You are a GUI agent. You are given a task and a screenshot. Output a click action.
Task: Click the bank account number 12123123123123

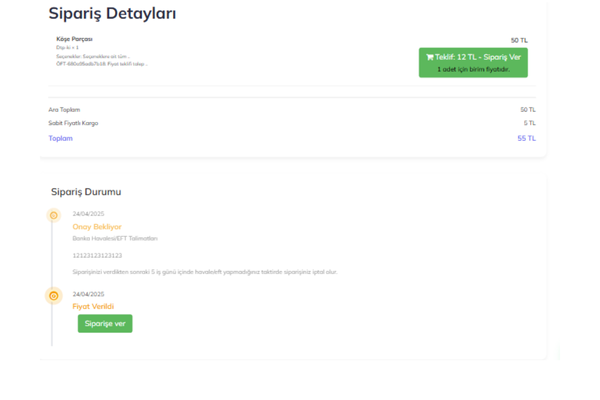coord(97,255)
